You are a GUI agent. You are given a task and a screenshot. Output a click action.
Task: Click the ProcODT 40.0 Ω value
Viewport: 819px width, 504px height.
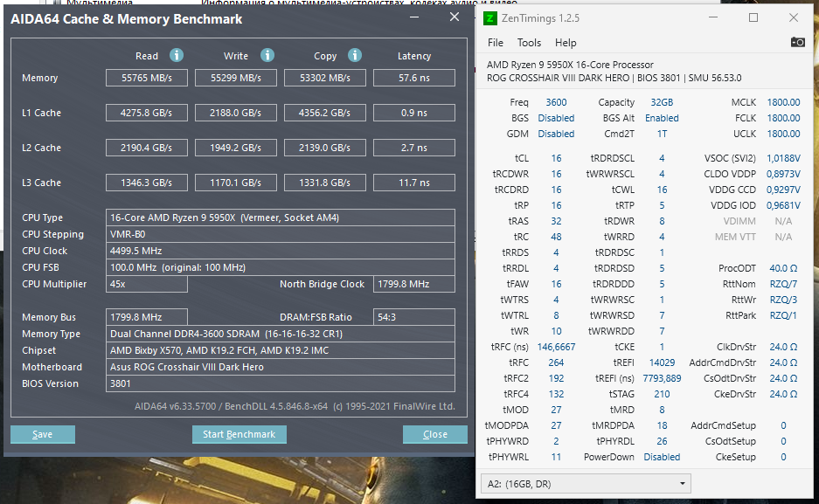click(783, 268)
